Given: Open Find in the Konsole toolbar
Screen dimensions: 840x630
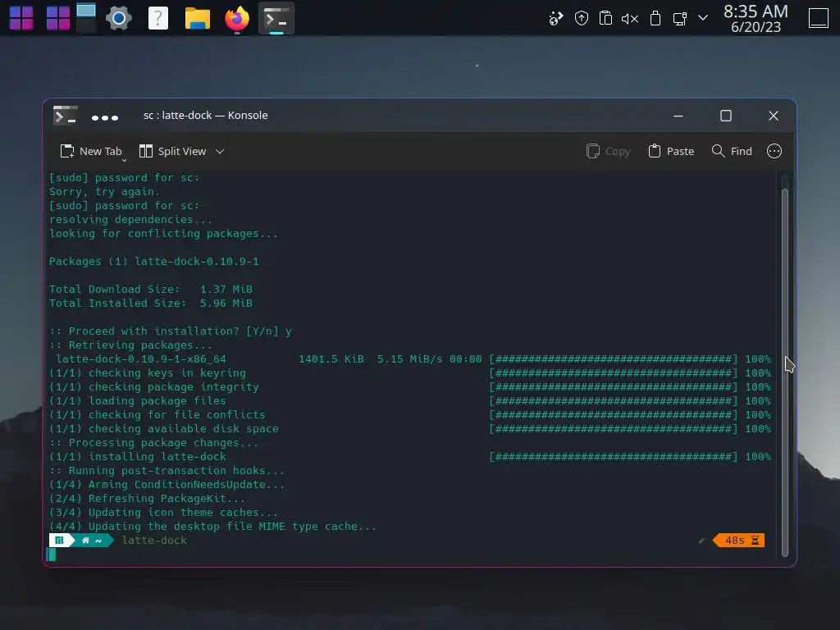Looking at the screenshot, I should [732, 152].
